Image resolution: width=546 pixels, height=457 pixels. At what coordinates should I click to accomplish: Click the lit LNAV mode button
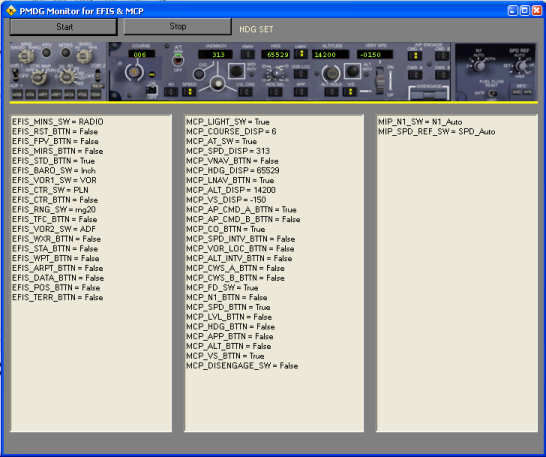[301, 54]
